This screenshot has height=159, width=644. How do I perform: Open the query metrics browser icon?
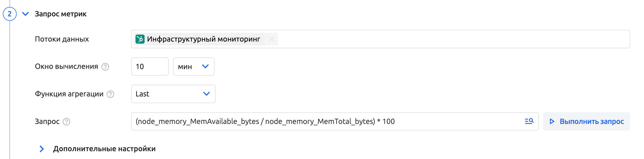[529, 121]
